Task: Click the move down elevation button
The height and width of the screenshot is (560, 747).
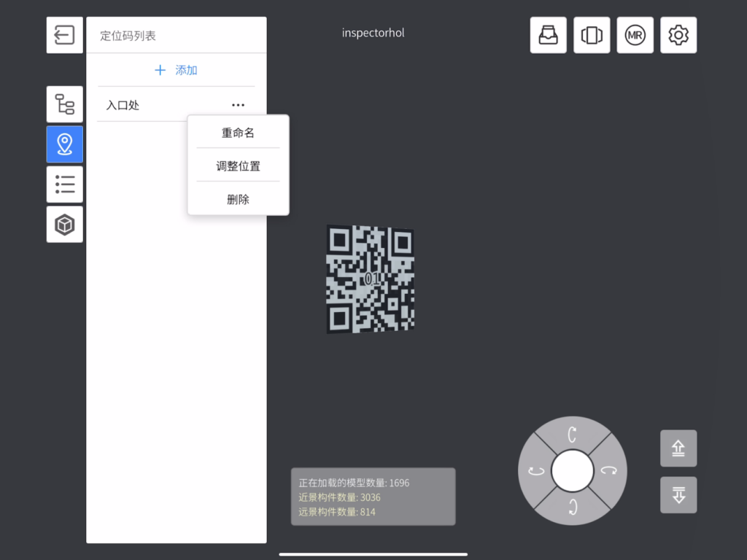Action: pyautogui.click(x=678, y=495)
